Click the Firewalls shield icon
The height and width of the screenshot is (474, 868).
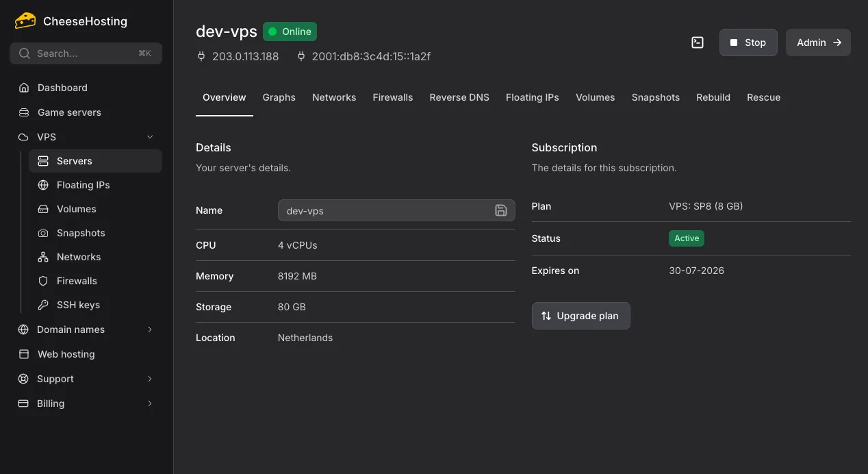pyautogui.click(x=43, y=281)
